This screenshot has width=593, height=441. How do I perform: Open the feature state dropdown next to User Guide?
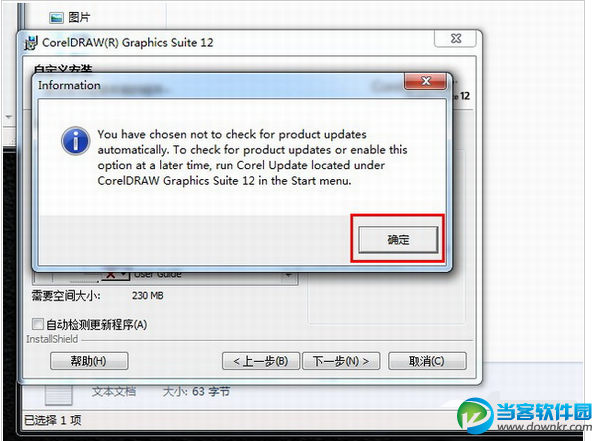coord(124,275)
